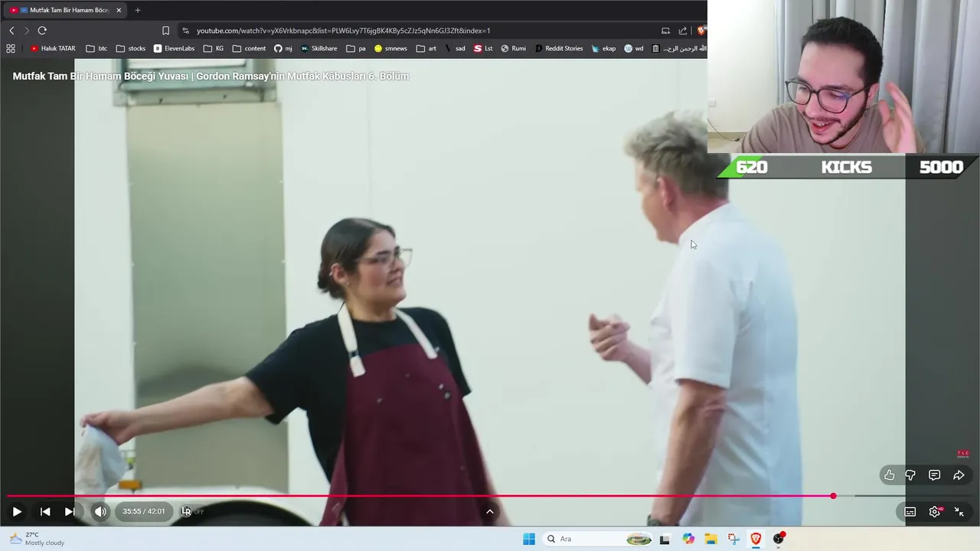980x551 pixels.
Task: Click the video title overlay text
Action: coord(211,76)
